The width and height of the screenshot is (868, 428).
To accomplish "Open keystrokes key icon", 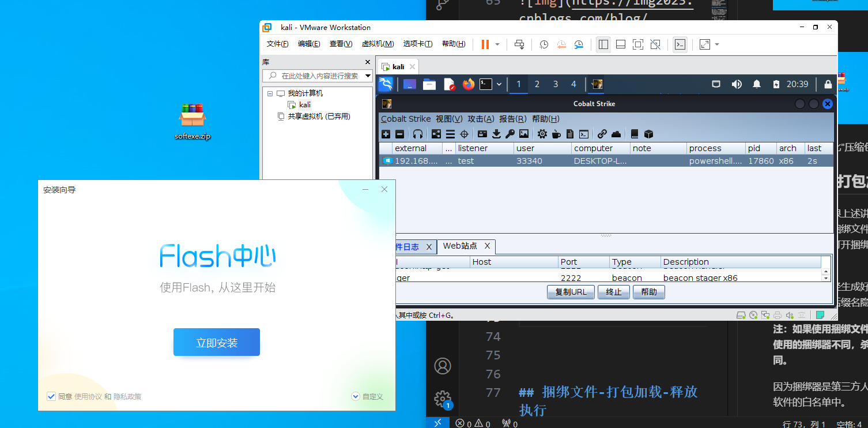I will 510,134.
